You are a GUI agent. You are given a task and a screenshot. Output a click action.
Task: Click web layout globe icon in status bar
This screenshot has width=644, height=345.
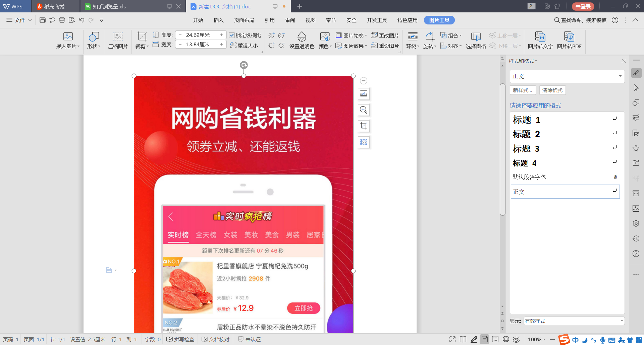click(x=506, y=339)
